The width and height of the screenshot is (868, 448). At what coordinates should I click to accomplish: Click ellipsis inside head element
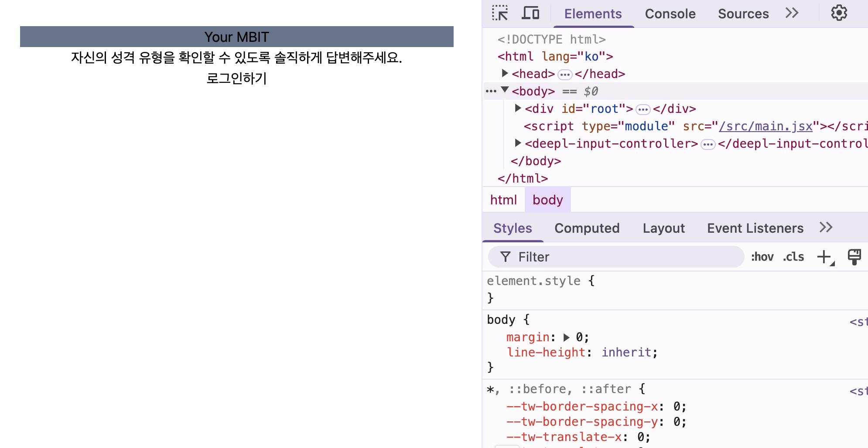[565, 75]
